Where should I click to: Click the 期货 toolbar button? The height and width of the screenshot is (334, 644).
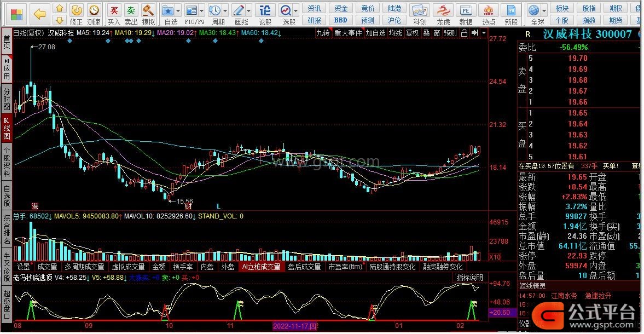[x=616, y=20]
